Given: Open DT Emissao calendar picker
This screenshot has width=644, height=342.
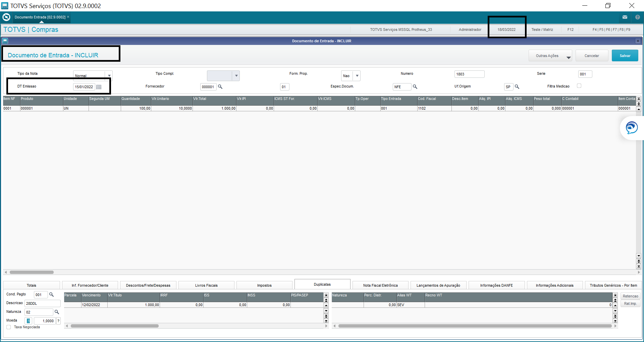Looking at the screenshot, I should point(99,87).
